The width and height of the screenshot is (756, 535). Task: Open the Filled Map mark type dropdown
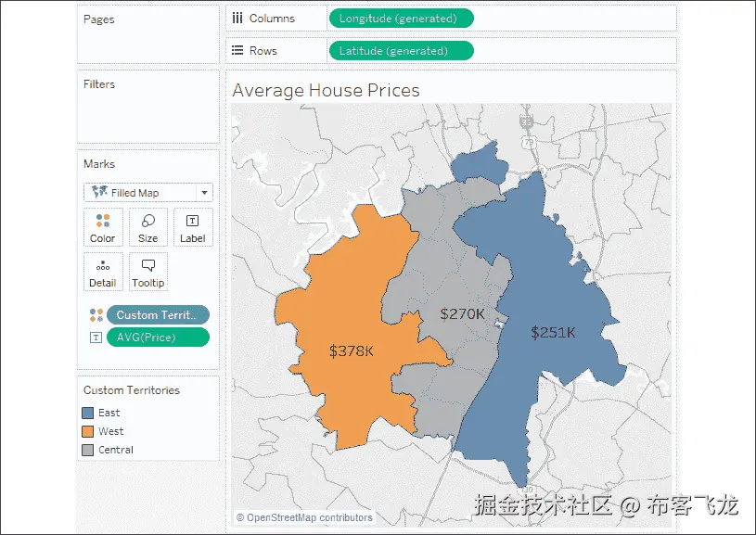coord(148,193)
